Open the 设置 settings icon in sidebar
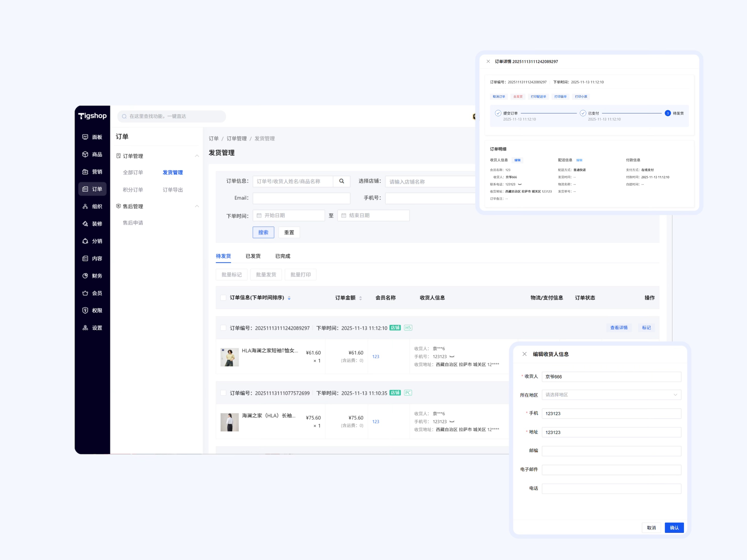This screenshot has height=560, width=747. pyautogui.click(x=85, y=327)
